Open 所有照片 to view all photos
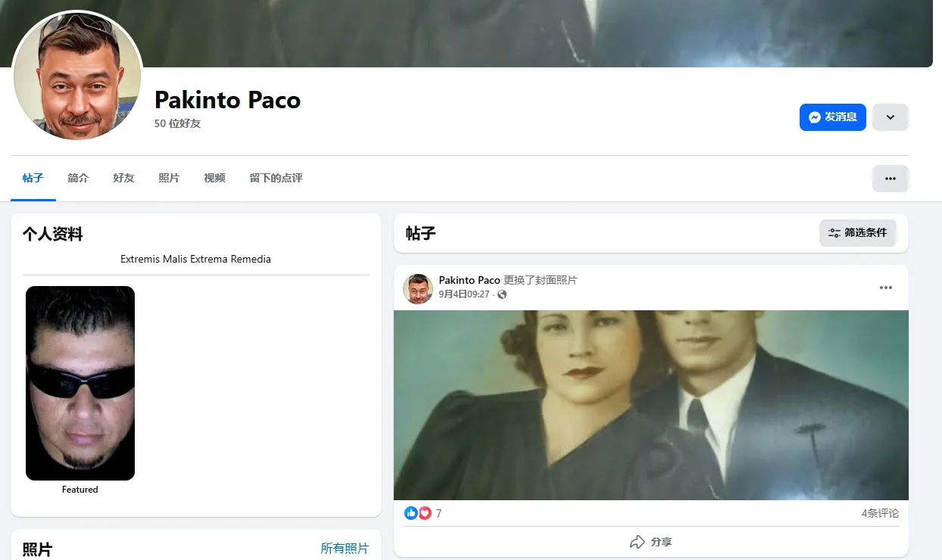 click(x=345, y=547)
